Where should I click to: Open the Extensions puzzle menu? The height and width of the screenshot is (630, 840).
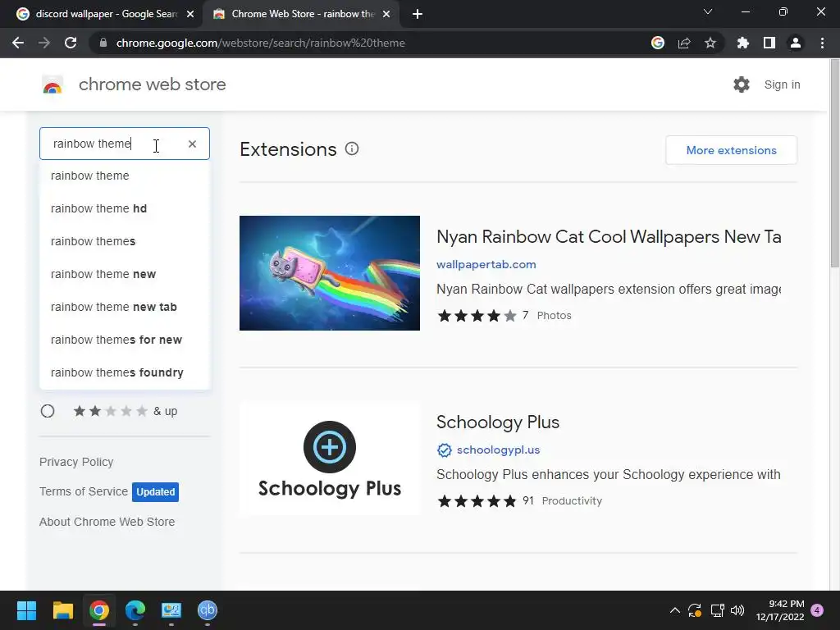coord(743,43)
